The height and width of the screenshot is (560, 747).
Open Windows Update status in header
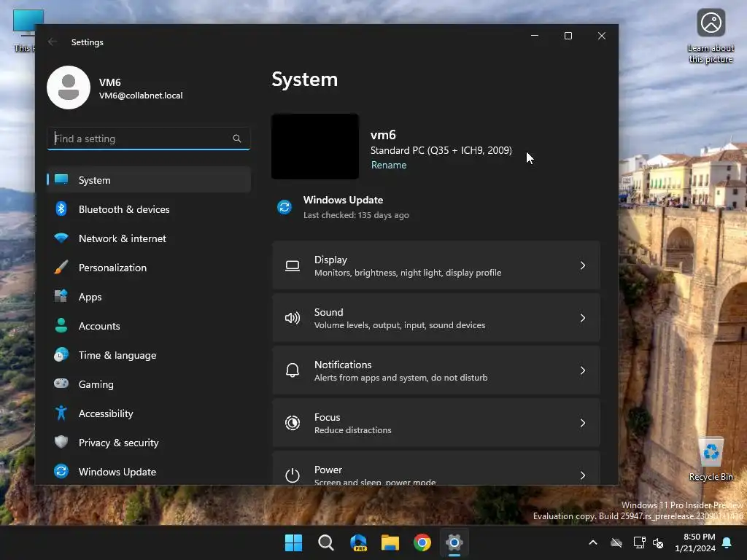pyautogui.click(x=343, y=207)
